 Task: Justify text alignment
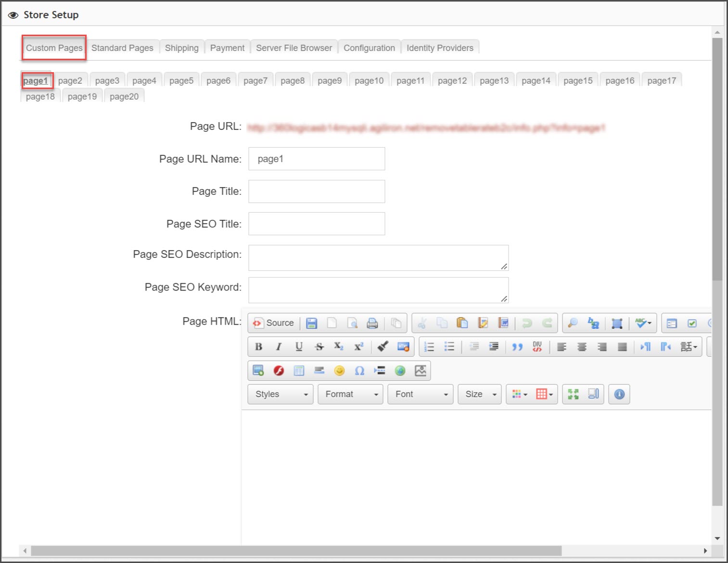click(x=622, y=346)
